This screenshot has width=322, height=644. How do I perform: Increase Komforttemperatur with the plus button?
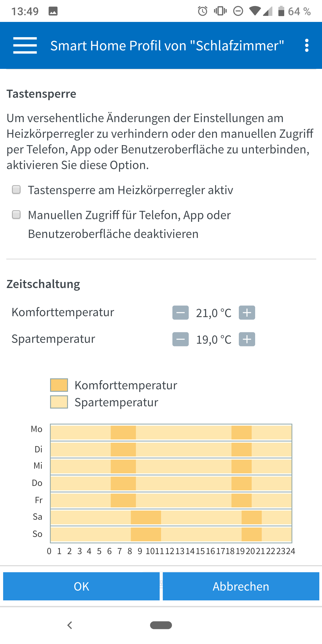point(247,313)
